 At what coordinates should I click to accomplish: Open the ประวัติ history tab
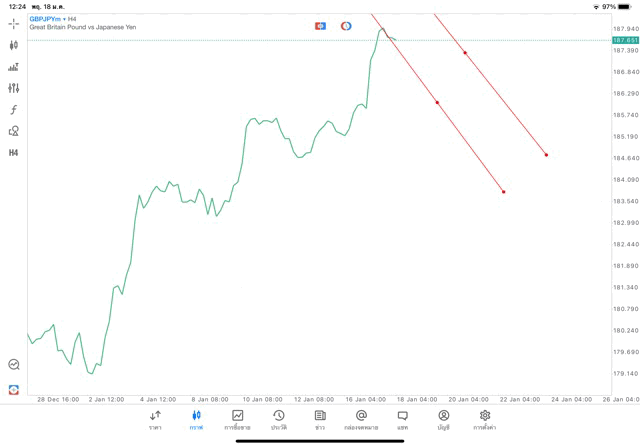click(279, 420)
